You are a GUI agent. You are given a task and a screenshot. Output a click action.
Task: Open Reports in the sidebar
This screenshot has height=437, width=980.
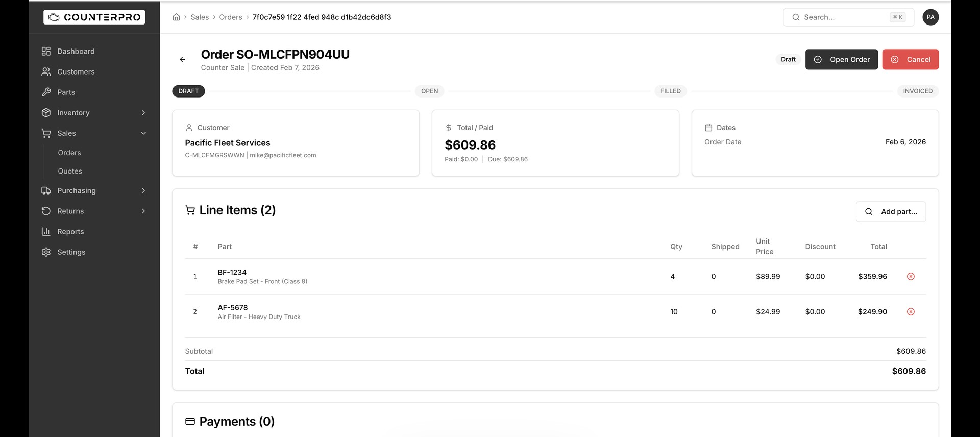pyautogui.click(x=70, y=232)
